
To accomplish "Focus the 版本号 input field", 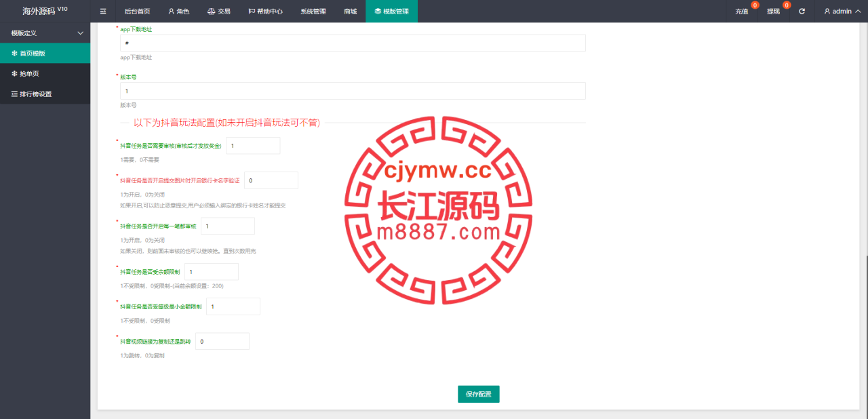I will coord(353,91).
